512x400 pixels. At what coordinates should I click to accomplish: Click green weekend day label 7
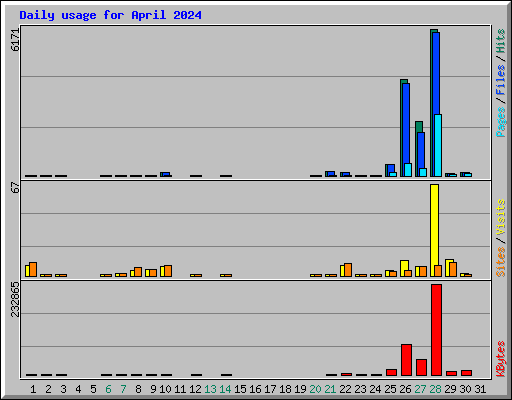point(123,389)
